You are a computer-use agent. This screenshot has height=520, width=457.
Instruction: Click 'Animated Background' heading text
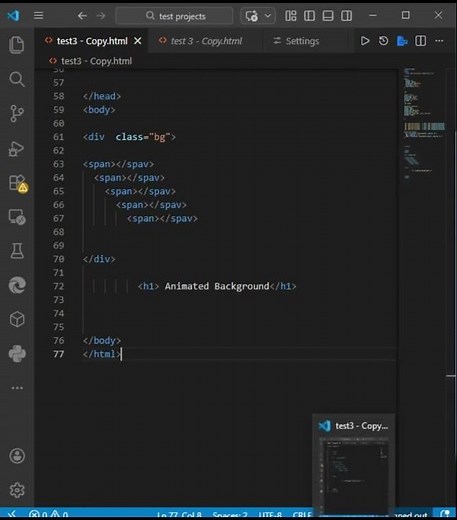217,286
